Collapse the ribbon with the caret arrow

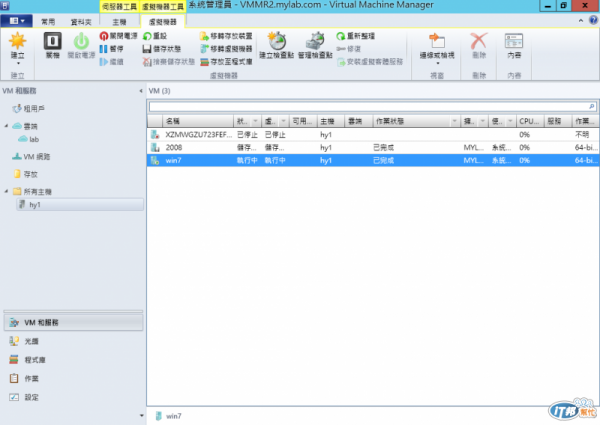coord(581,21)
